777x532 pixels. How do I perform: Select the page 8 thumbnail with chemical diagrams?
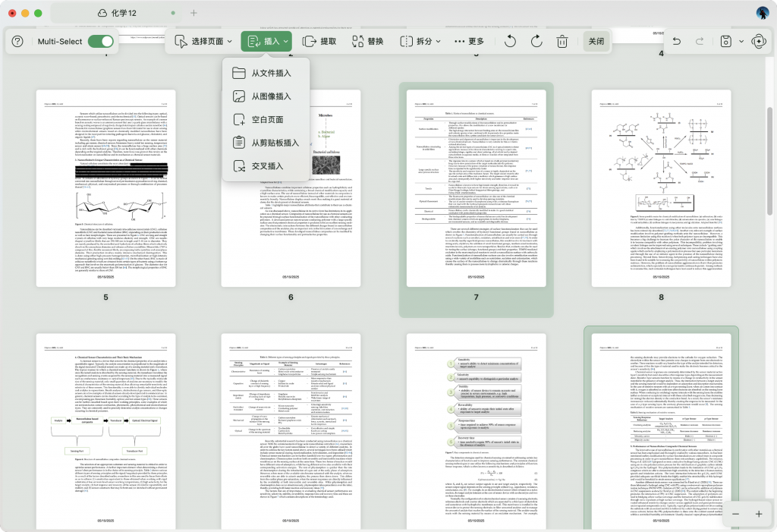[661, 188]
